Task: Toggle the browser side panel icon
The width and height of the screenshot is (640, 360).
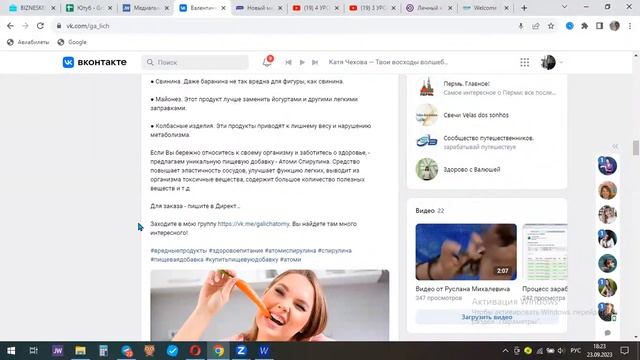Action: click(599, 26)
